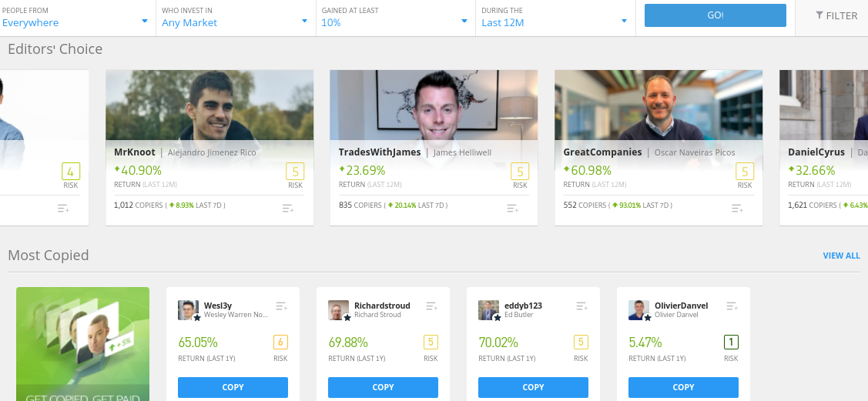Click eddyb123 avatar picture
868x401 pixels.
489,310
